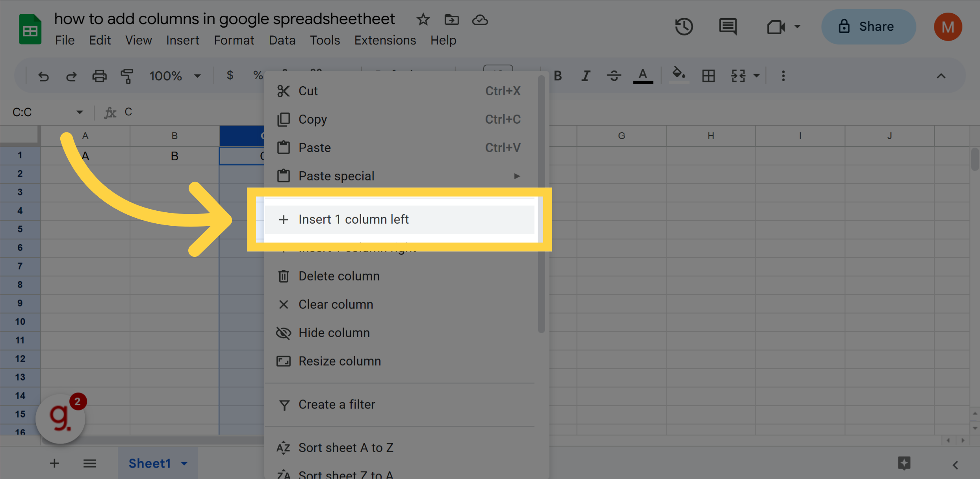
Task: Open version history
Action: (x=684, y=26)
